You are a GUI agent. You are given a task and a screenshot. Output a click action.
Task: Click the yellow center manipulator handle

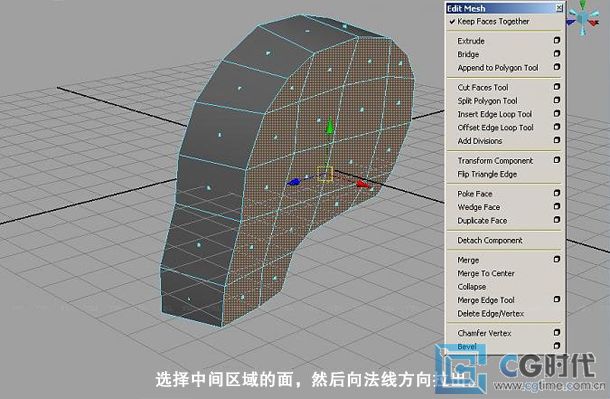[325, 174]
